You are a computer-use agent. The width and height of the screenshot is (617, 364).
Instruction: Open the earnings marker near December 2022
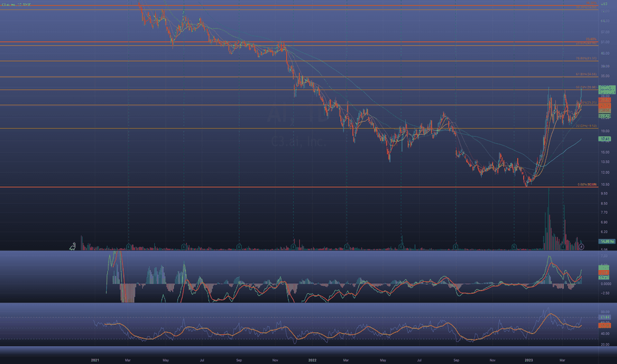[x=514, y=247]
